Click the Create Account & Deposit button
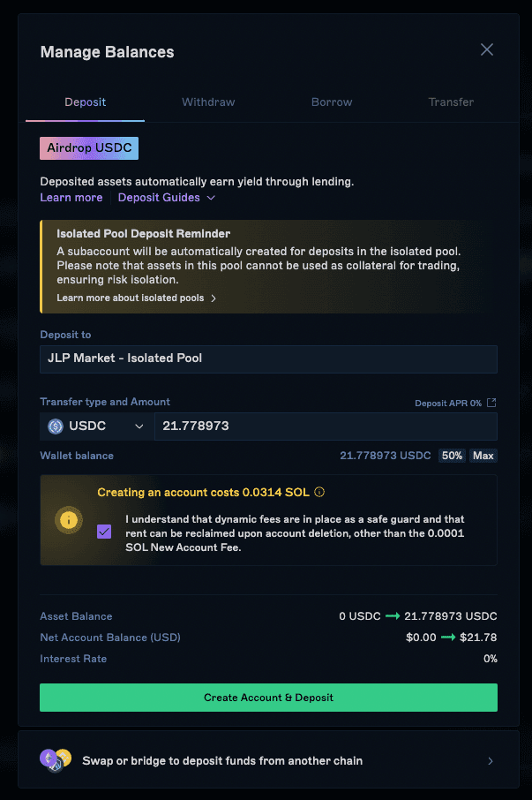Screen dimensions: 532x800 [x=268, y=697]
